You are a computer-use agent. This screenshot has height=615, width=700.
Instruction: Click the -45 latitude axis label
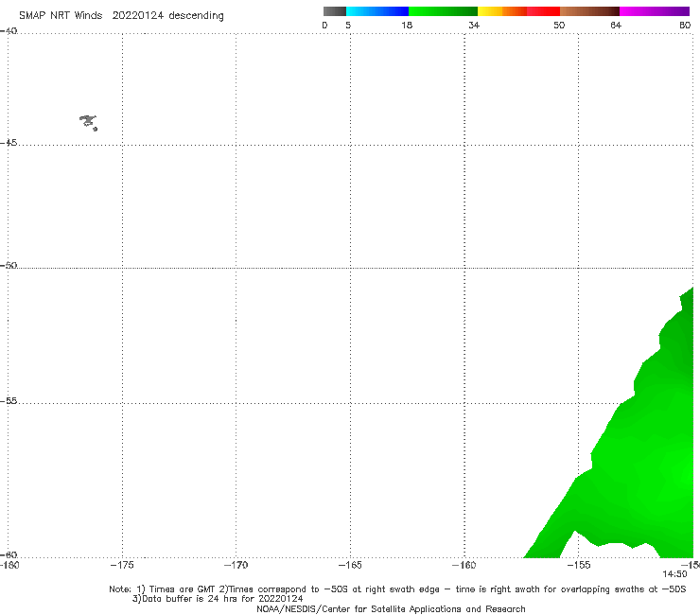(x=9, y=143)
